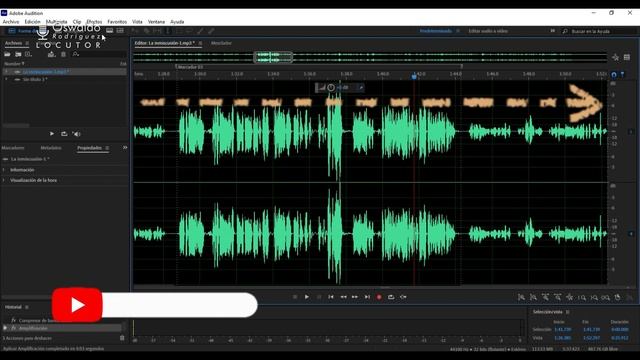Expand the Información section
The image size is (640, 360).
pos(4,170)
